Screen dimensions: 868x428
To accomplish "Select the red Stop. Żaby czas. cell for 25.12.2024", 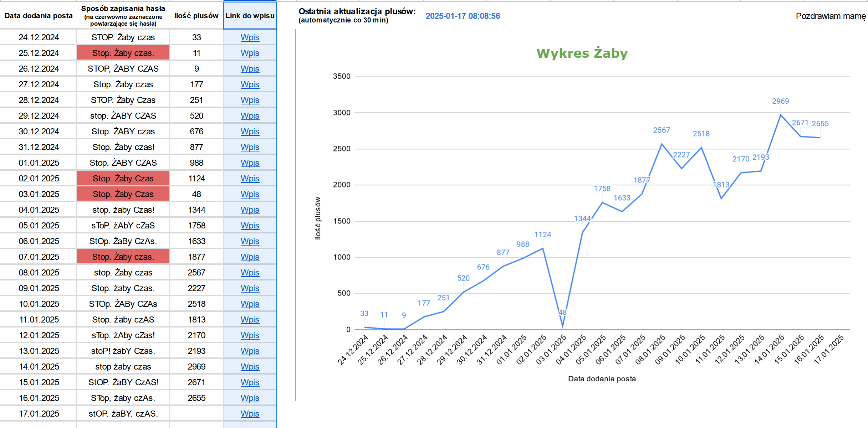I will [123, 53].
